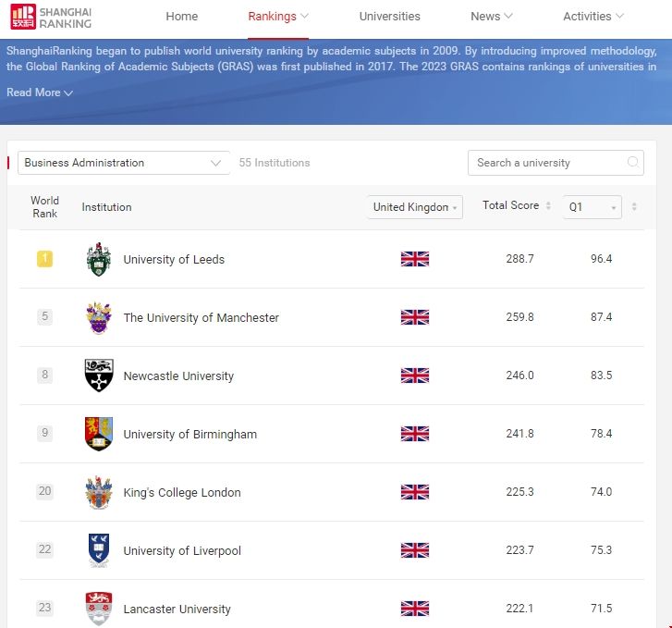Image resolution: width=672 pixels, height=628 pixels.
Task: Click the search magnifier icon
Action: click(633, 163)
